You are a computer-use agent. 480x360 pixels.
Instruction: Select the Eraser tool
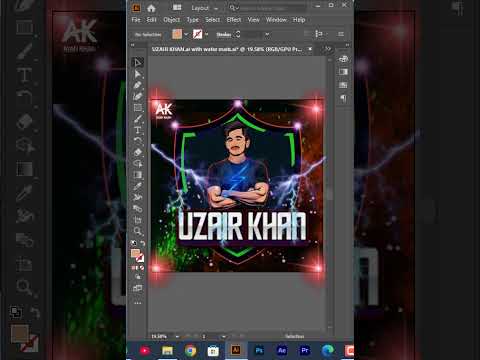click(x=138, y=152)
